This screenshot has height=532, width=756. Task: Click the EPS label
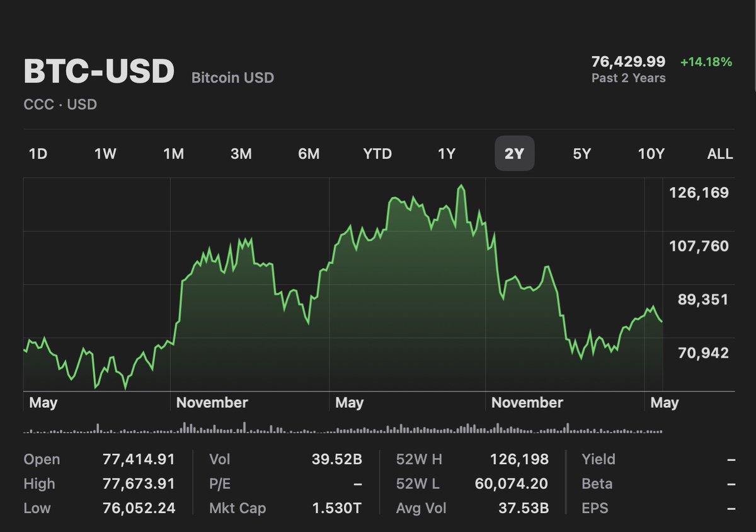595,508
